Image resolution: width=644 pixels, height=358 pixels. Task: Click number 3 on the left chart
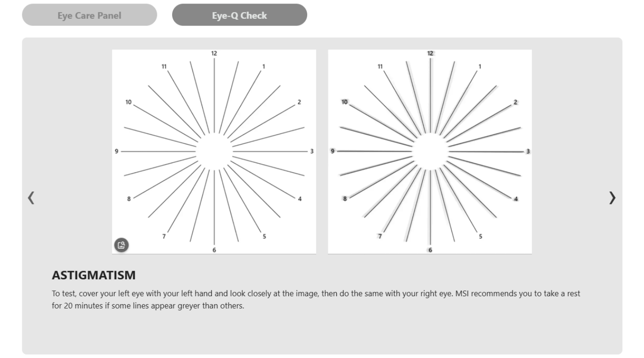(x=312, y=151)
